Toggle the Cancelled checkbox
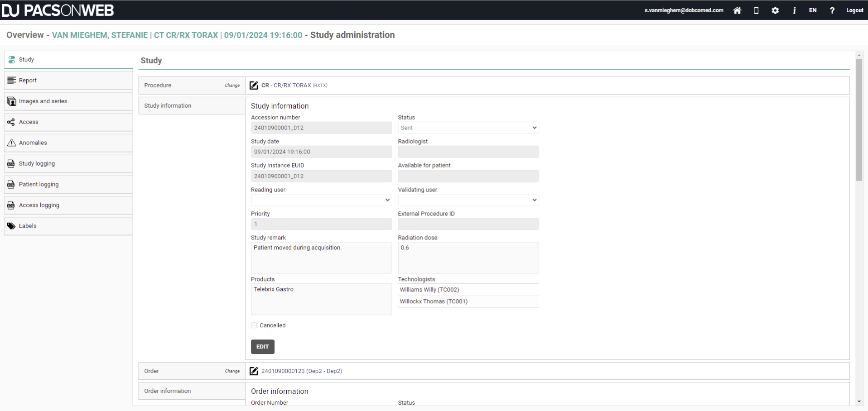 tap(254, 325)
